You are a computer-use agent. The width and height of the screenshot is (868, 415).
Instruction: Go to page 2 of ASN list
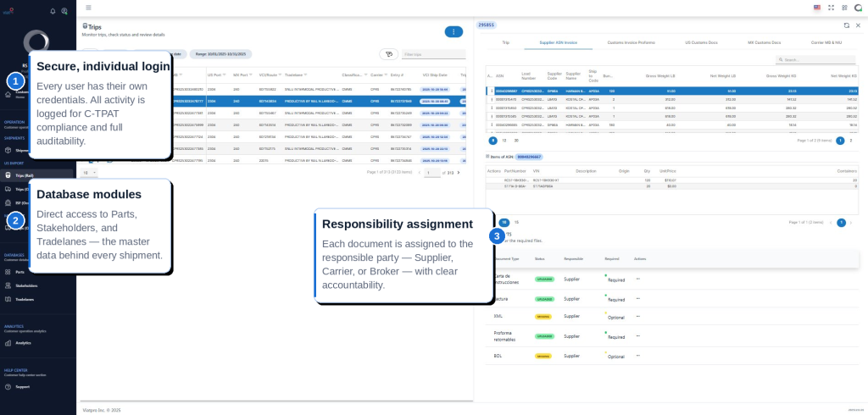[851, 141]
